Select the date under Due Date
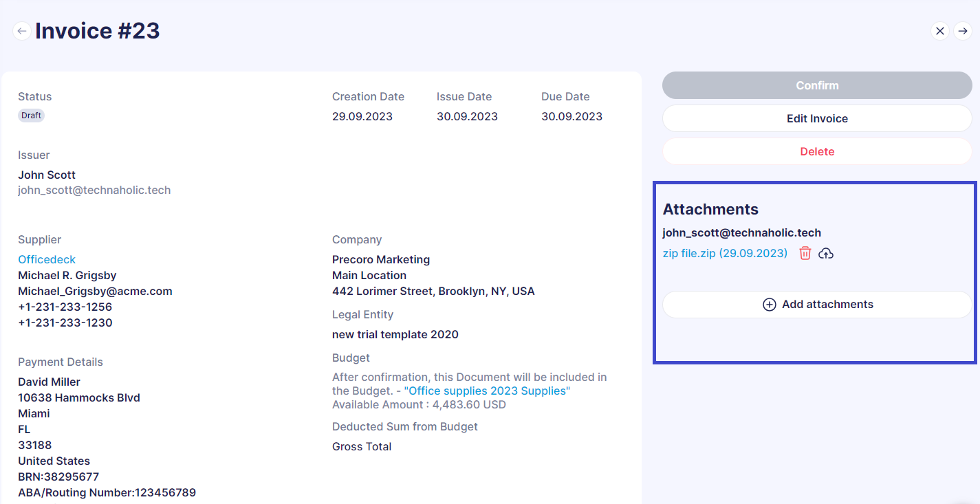 tap(571, 116)
